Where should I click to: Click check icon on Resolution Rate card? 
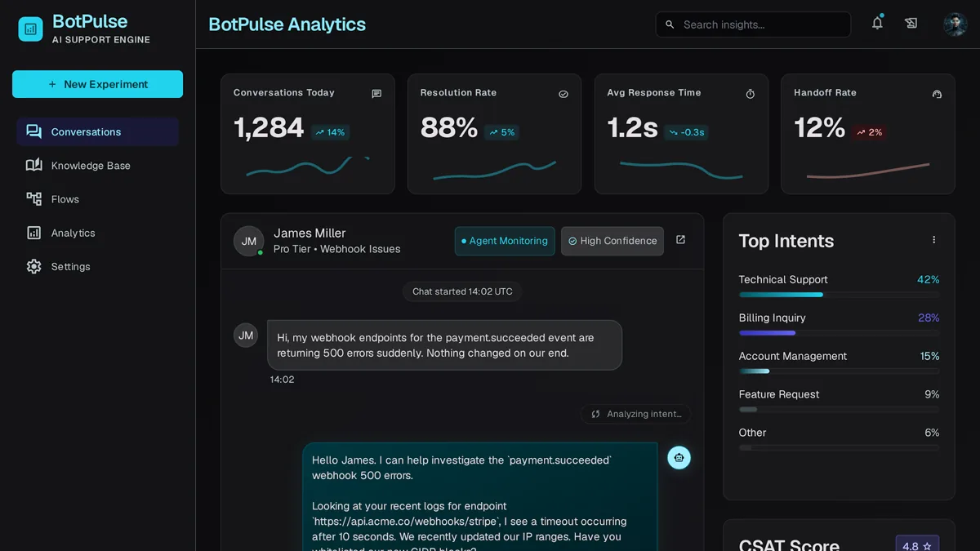(563, 94)
